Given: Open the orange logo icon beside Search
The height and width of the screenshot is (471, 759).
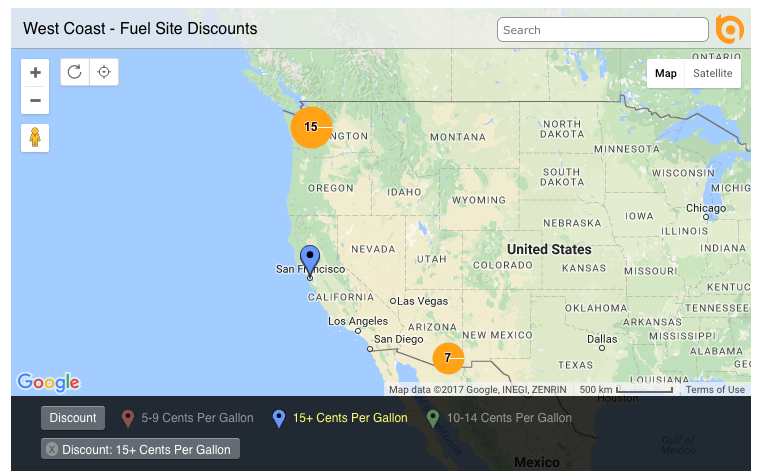Looking at the screenshot, I should tap(729, 30).
